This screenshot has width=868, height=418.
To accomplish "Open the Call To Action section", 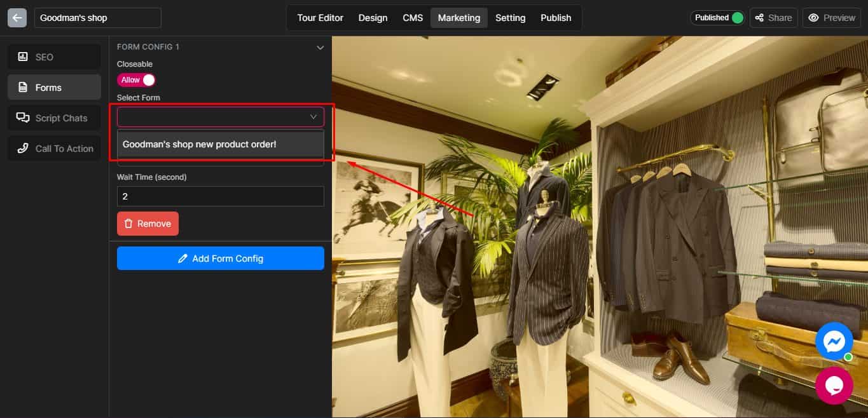I will (x=54, y=148).
